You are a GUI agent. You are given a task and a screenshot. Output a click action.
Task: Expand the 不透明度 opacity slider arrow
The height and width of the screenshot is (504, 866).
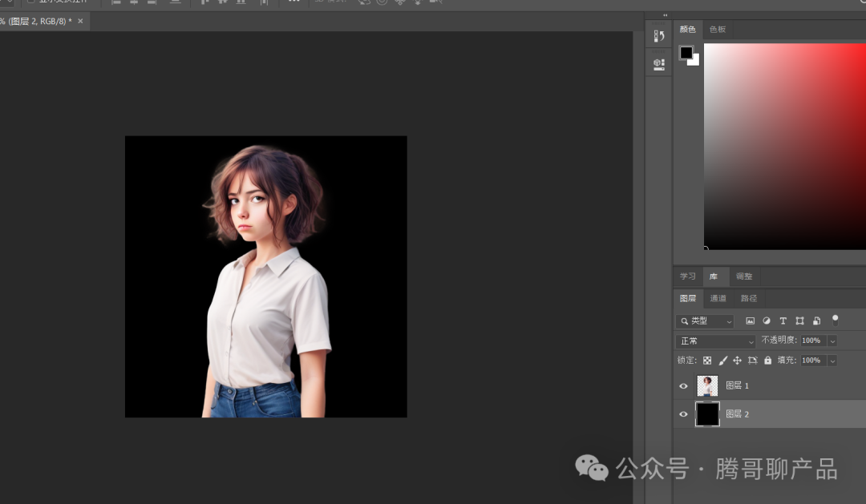click(x=832, y=341)
